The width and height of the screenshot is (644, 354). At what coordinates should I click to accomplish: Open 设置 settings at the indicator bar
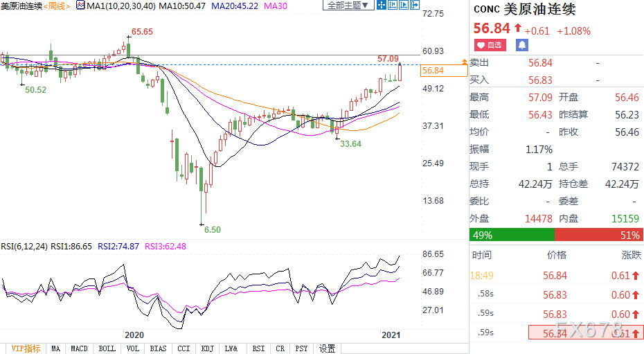pyautogui.click(x=328, y=348)
